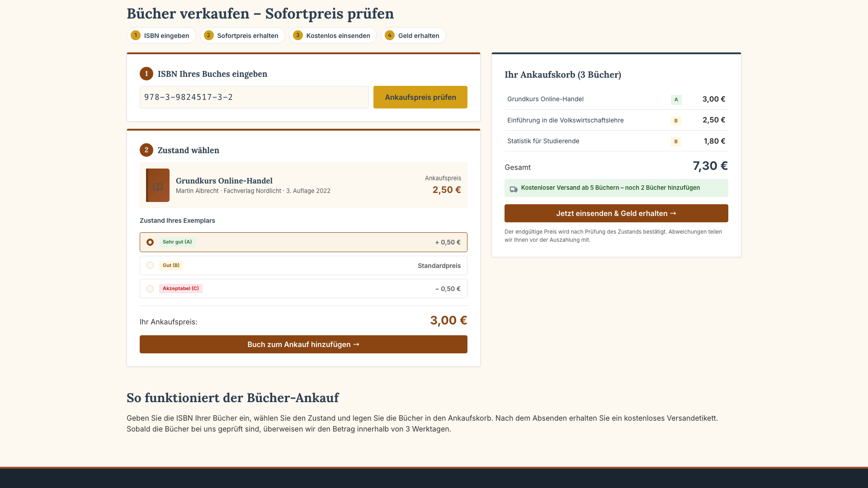This screenshot has height=488, width=868.
Task: Click the book cover icon of Grundkurs Online-Handel
Action: tap(158, 185)
